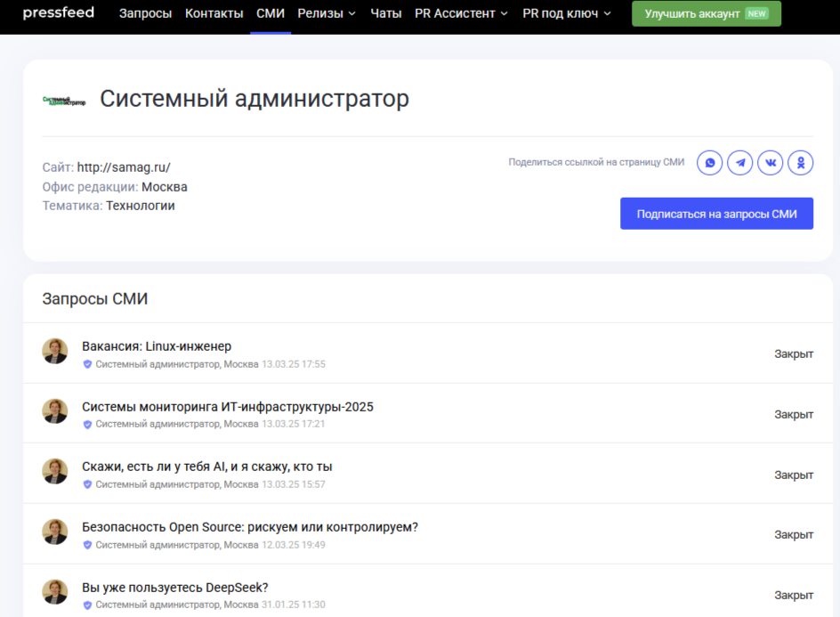Screen dimensions: 840x617
Task: Share page link via Telegram icon
Action: tap(739, 162)
